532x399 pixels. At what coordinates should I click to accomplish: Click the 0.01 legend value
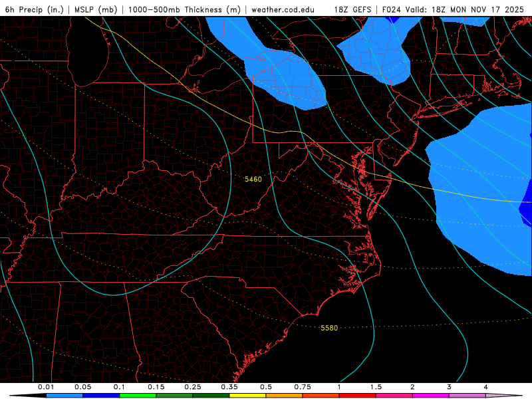point(46,387)
